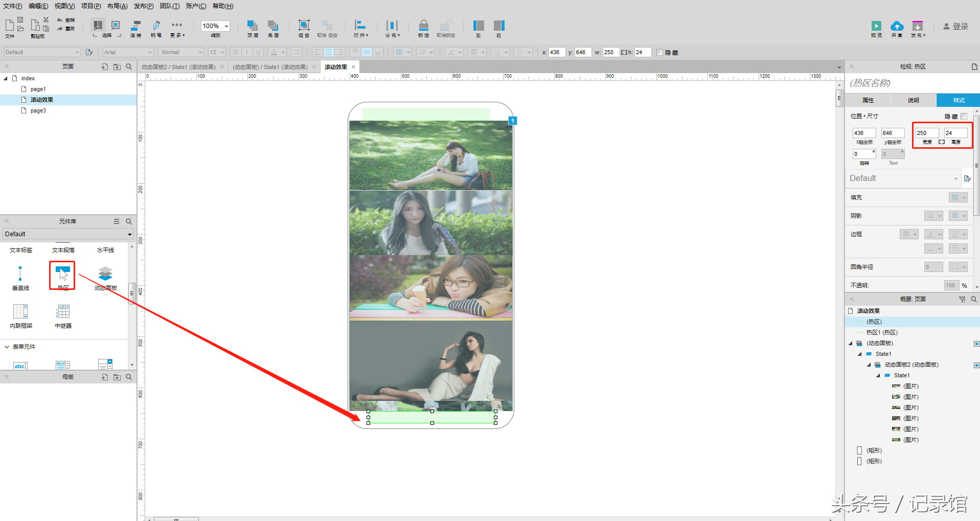Send selection to 底层 (back)
This screenshot has height=521, width=980.
273,29
